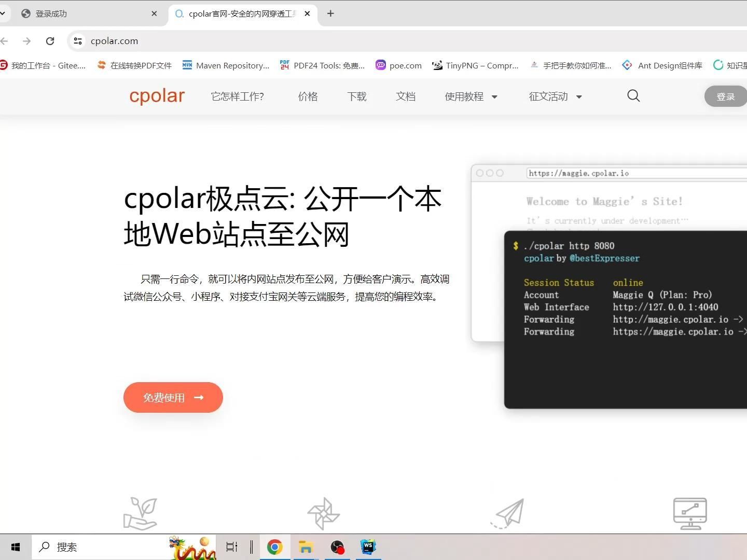Viewport: 747px width, 560px height.
Task: Click the browser back arrow
Action: tap(4, 41)
